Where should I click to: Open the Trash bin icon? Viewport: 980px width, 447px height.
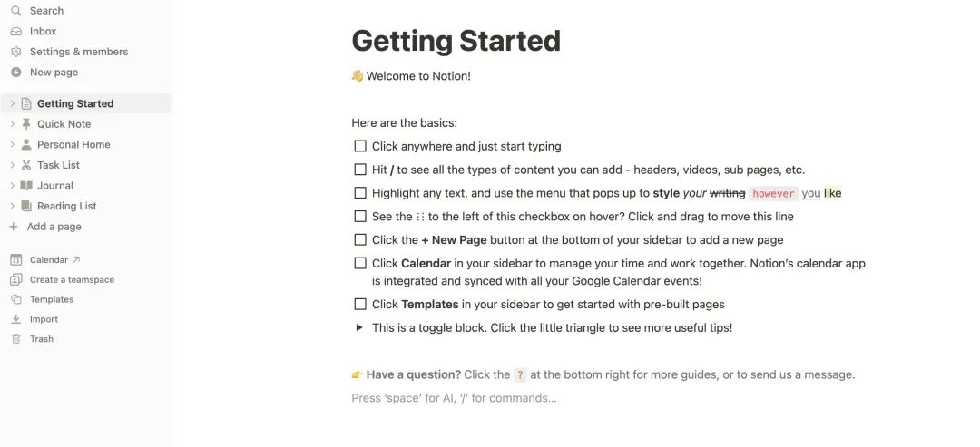[16, 339]
